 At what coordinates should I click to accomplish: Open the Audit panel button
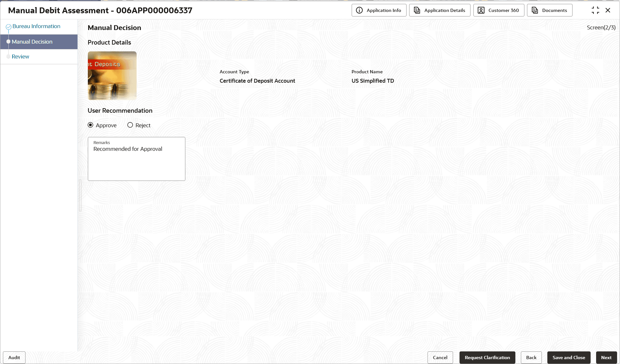coord(14,358)
